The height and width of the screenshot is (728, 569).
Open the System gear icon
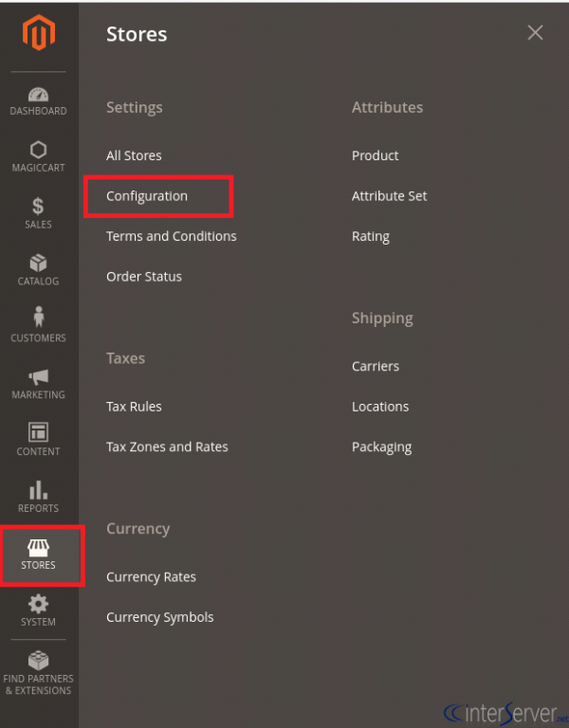(x=38, y=604)
